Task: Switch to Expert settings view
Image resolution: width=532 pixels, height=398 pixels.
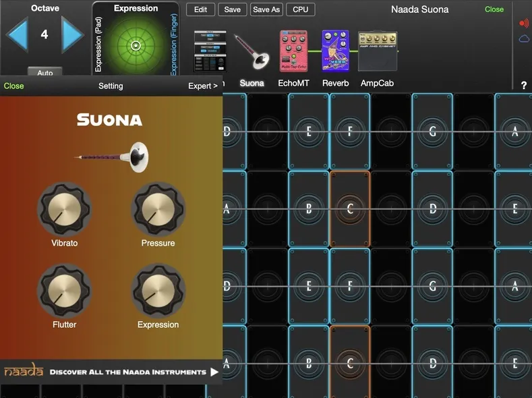Action: pyautogui.click(x=203, y=86)
